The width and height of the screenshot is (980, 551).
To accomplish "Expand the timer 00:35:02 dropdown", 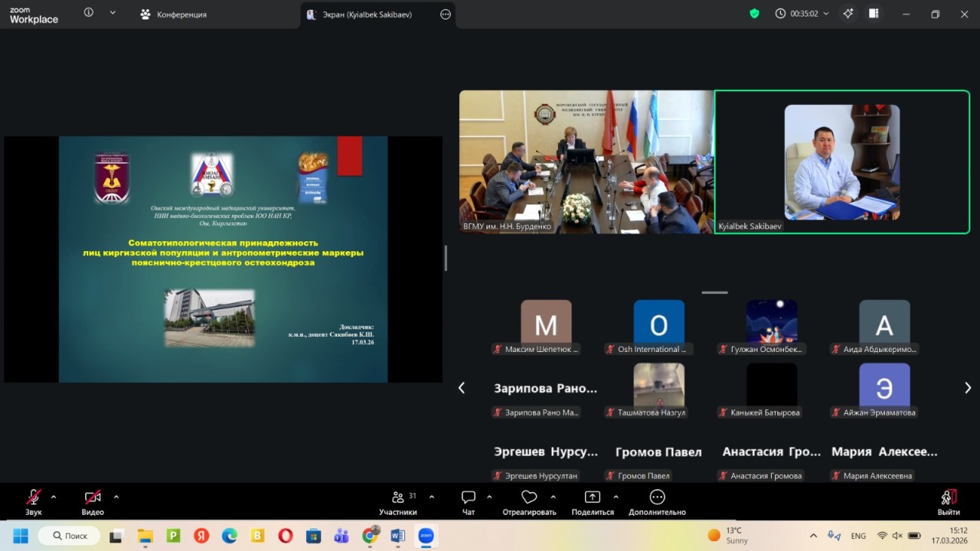I will pos(826,14).
